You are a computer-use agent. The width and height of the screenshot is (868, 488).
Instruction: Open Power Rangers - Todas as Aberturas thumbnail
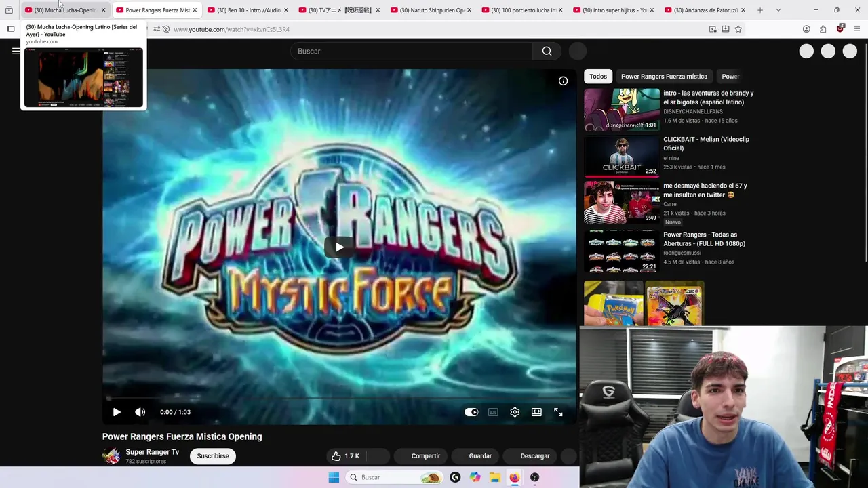point(622,251)
